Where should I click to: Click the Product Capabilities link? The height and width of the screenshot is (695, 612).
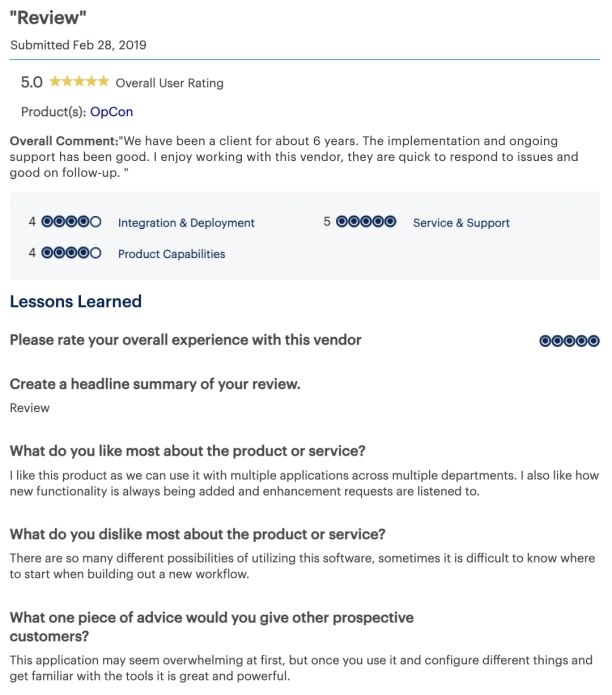coord(171,254)
